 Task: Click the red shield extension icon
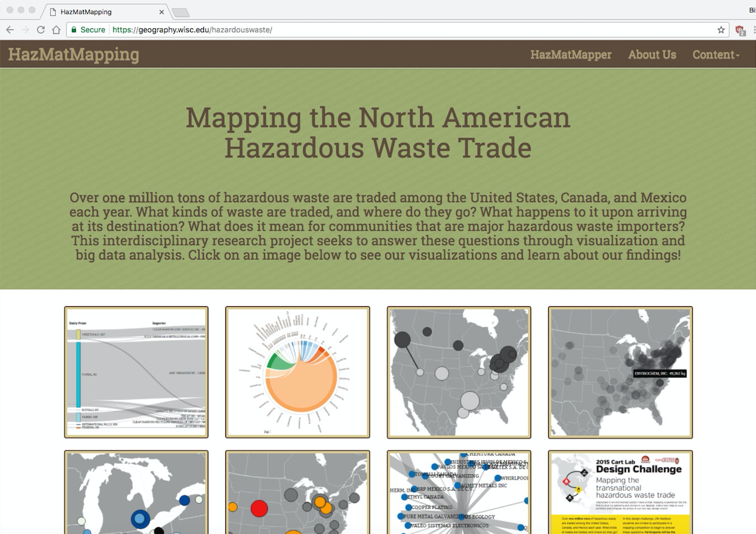[740, 30]
